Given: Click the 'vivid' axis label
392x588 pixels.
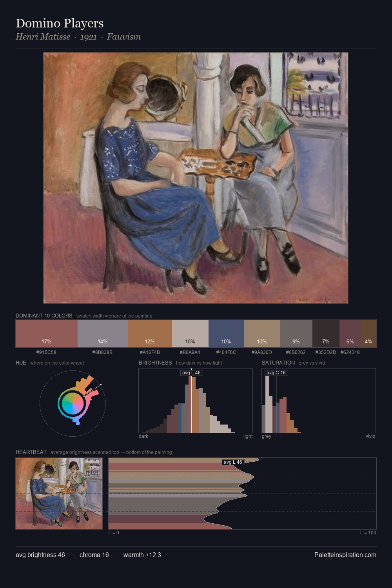Looking at the screenshot, I should 370,436.
